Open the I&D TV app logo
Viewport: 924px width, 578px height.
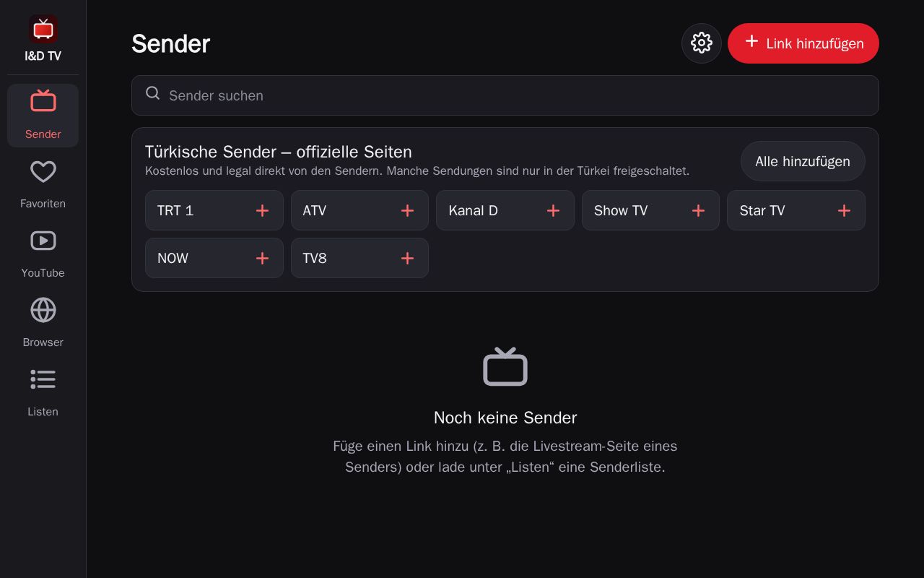[43, 29]
